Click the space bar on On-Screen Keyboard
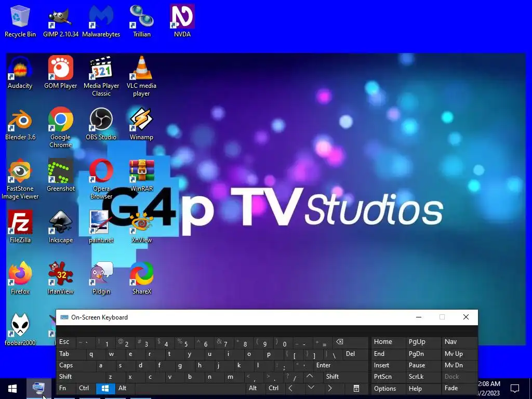The height and width of the screenshot is (399, 532). tap(190, 389)
